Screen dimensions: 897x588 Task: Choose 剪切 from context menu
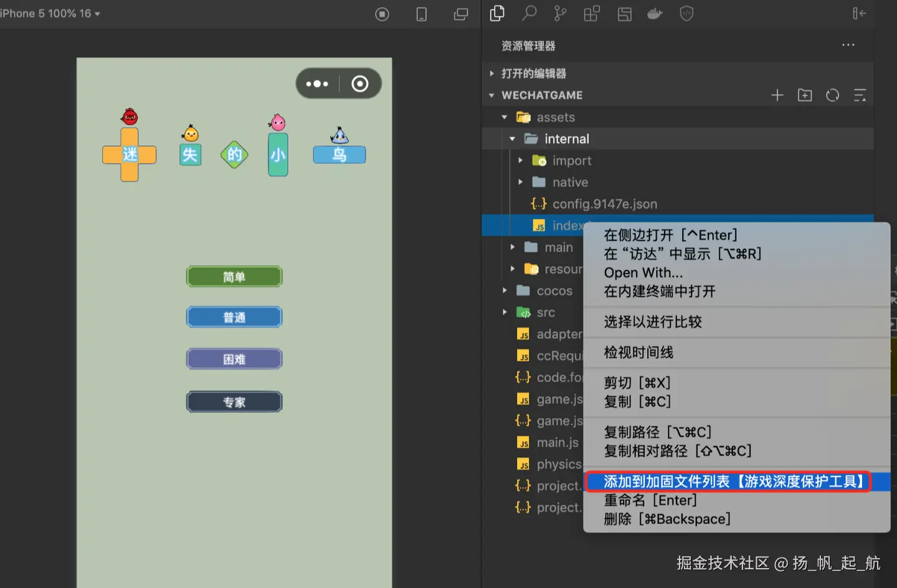tap(737, 382)
